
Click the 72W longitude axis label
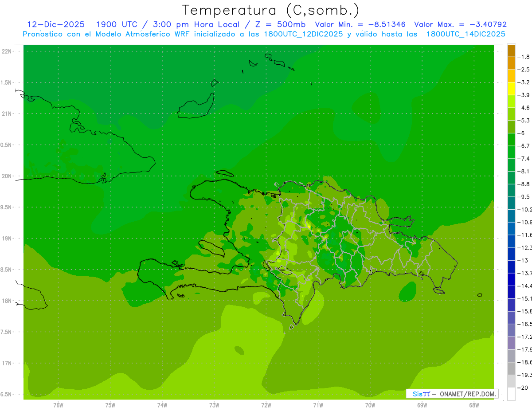pyautogui.click(x=266, y=405)
